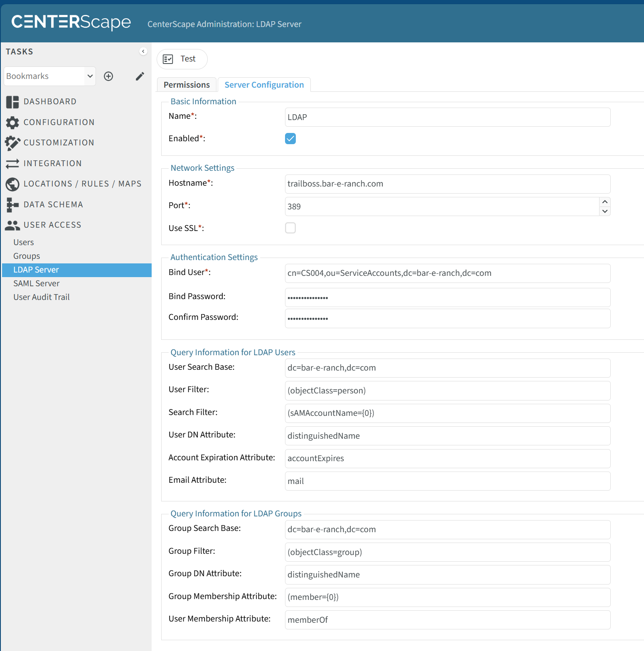This screenshot has width=644, height=651.
Task: Click the Dashboard icon in sidebar
Action: 12,102
